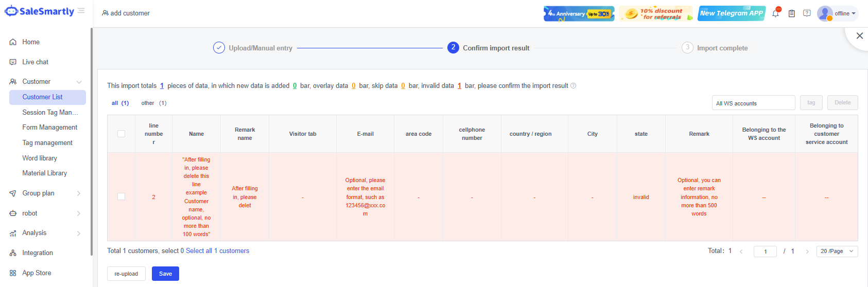
Task: Open the 4th Anniversary promotion banner
Action: 579,13
